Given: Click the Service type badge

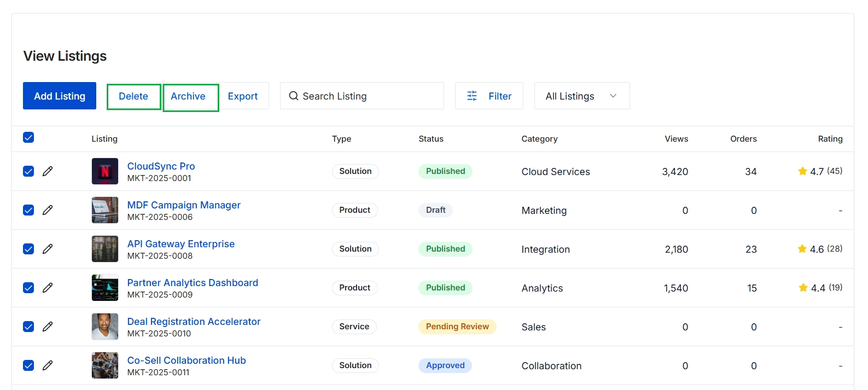Looking at the screenshot, I should 354,327.
